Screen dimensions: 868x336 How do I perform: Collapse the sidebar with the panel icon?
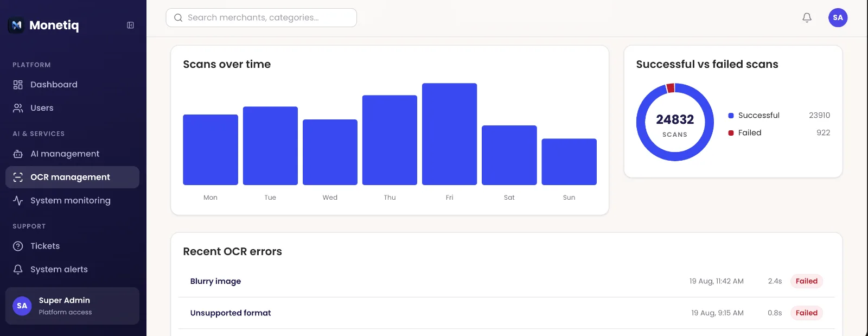point(130,25)
